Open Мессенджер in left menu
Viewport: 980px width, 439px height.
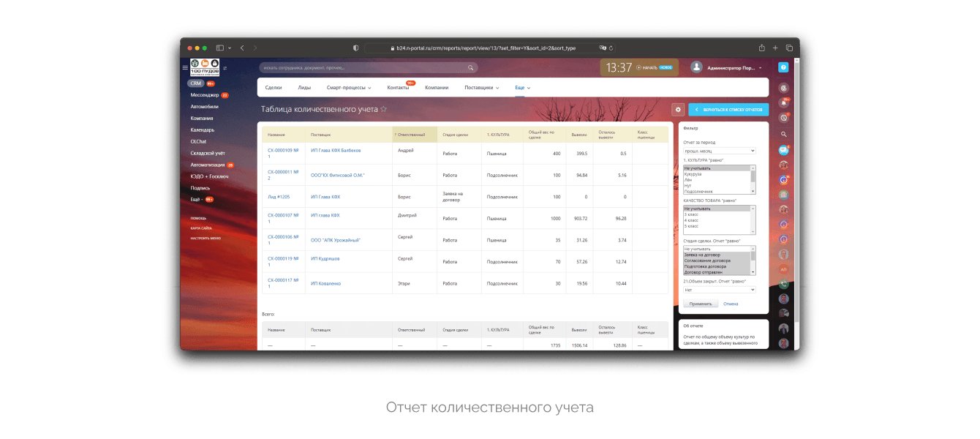205,95
